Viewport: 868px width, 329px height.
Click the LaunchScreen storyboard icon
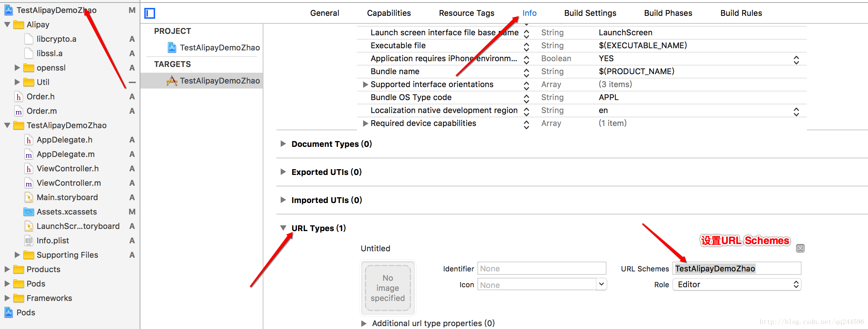pos(29,226)
